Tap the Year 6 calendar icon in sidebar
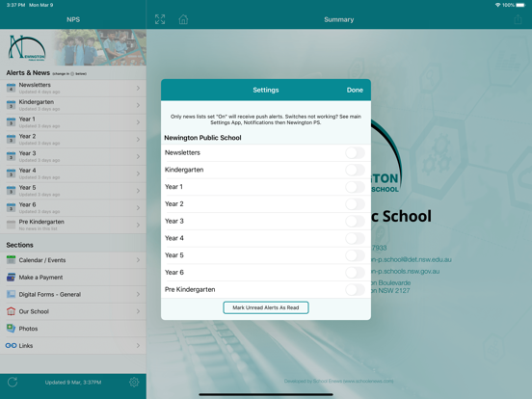This screenshot has width=532, height=399. [x=11, y=207]
